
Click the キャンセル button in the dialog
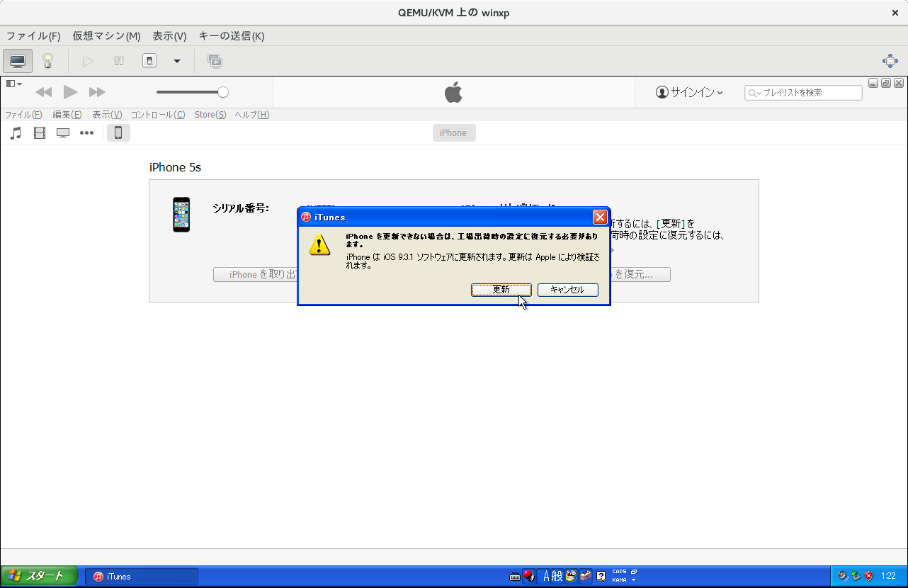click(x=567, y=290)
